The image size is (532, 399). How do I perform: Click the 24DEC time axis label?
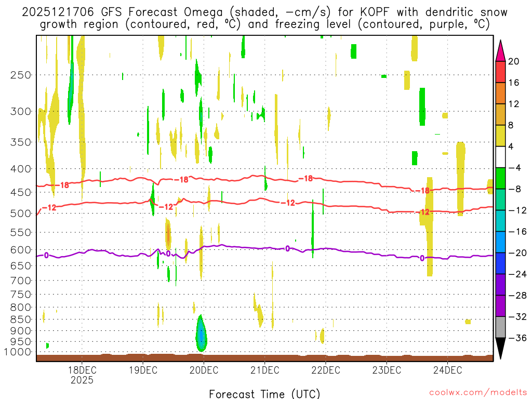pos(447,370)
